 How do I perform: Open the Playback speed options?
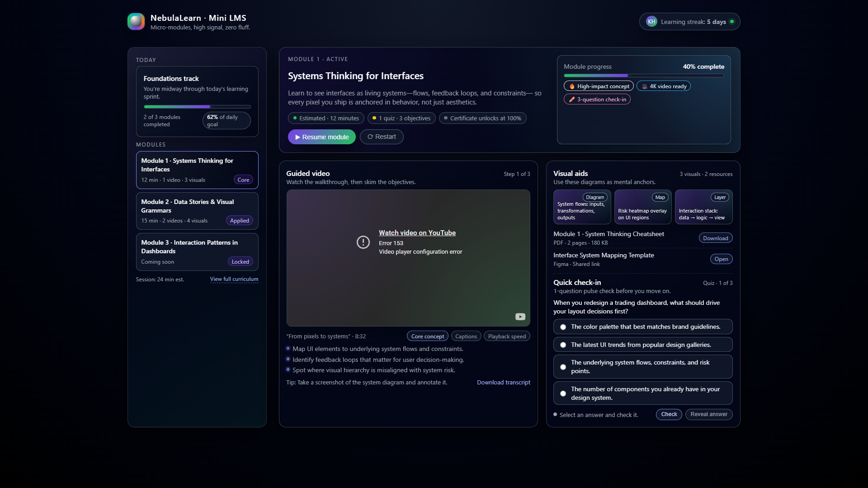506,336
